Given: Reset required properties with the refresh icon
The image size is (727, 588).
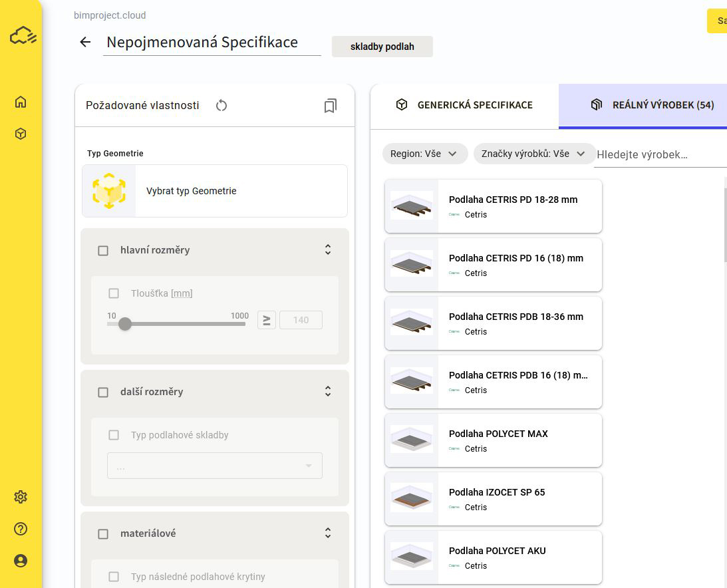Looking at the screenshot, I should pyautogui.click(x=221, y=105).
